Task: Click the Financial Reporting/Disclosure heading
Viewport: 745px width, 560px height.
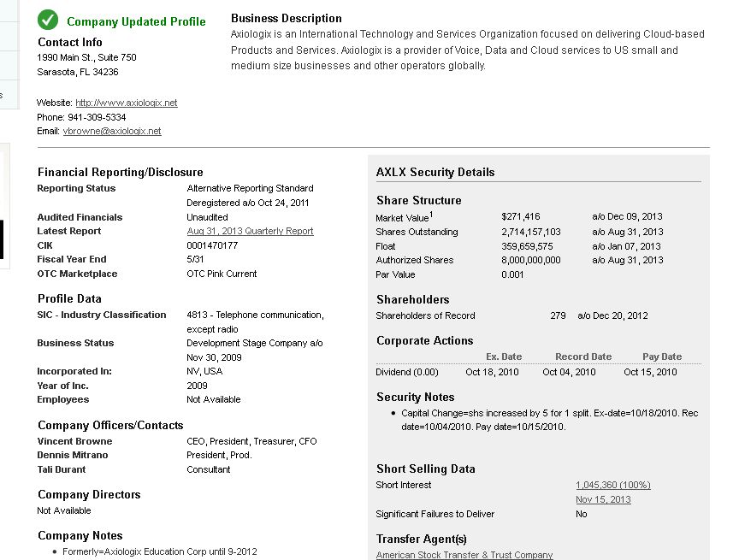Action: pyautogui.click(x=121, y=172)
